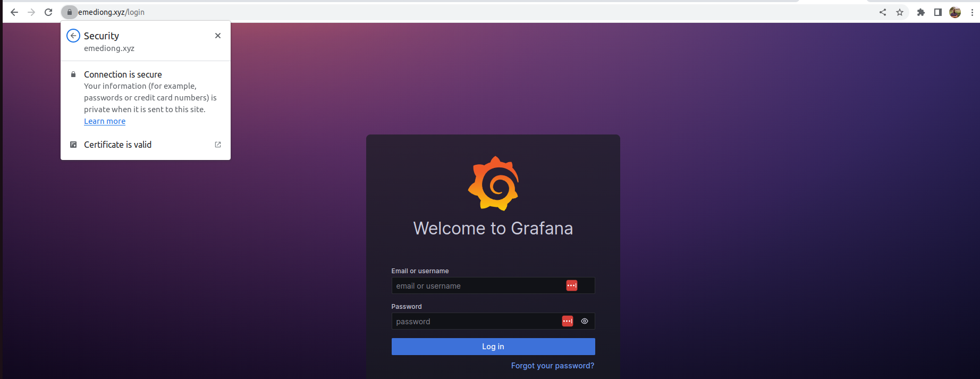Reload the login page
The height and width of the screenshot is (379, 980).
[48, 12]
